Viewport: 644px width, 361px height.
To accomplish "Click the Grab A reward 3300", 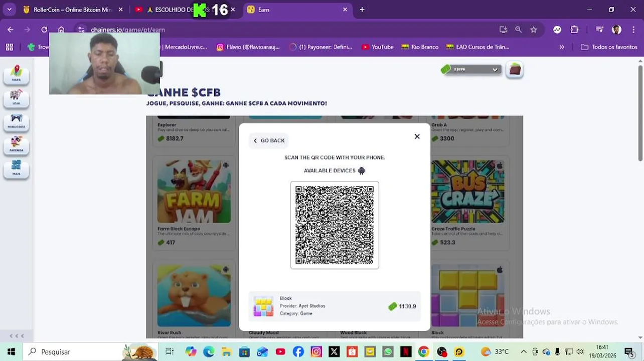I will tap(443, 138).
